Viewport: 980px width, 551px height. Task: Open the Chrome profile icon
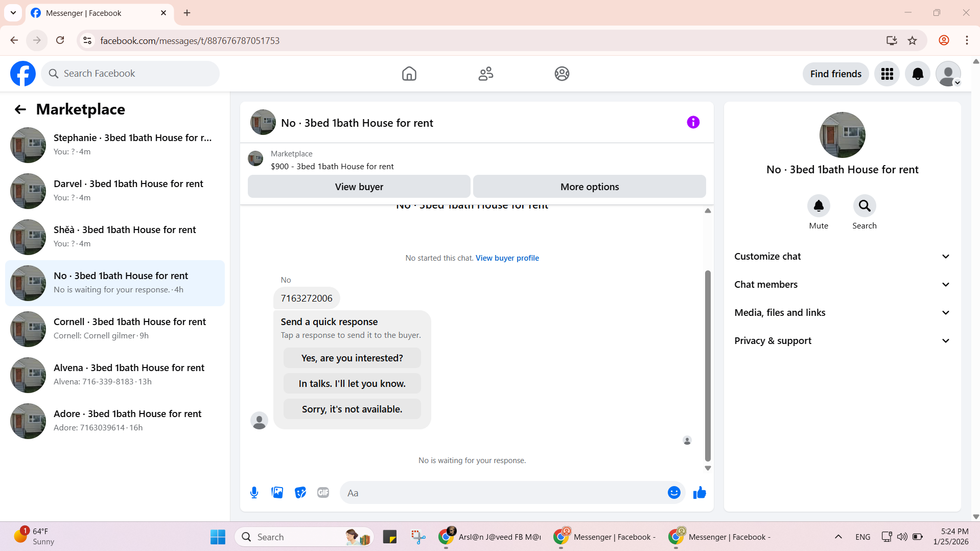click(x=944, y=40)
